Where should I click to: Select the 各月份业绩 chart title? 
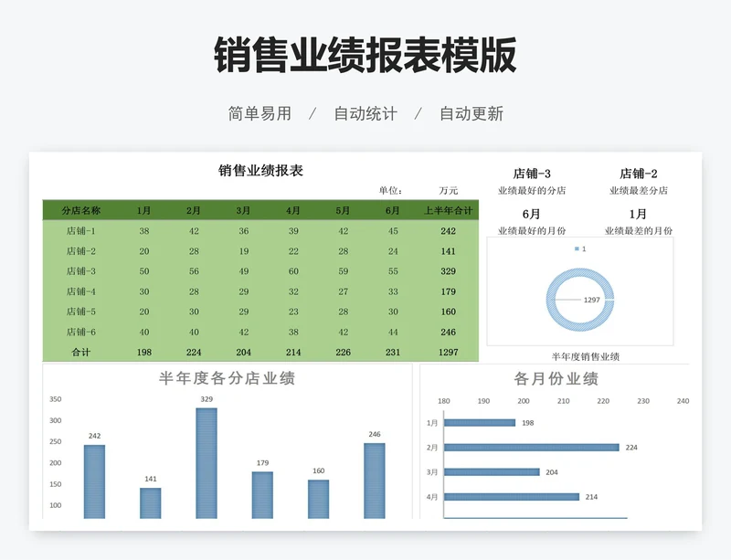556,378
